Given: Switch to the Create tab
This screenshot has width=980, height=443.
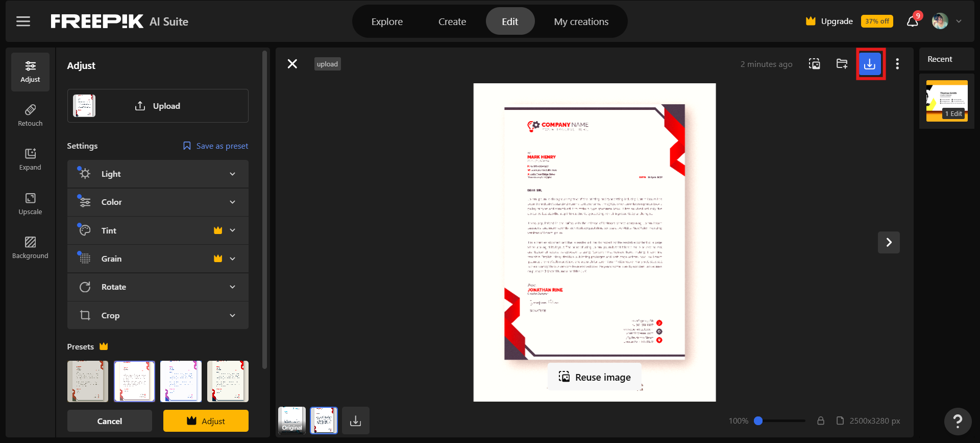Looking at the screenshot, I should (452, 21).
